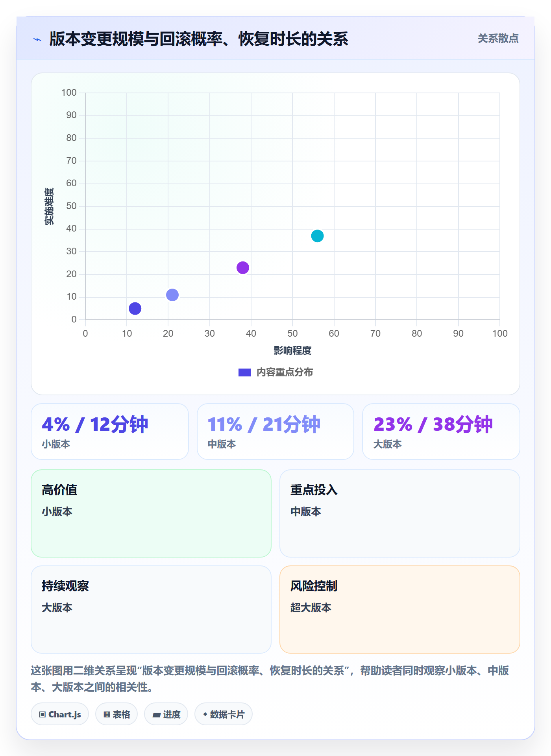The image size is (551, 756).
Task: Click the 进度 chip bar icon
Action: point(157,715)
